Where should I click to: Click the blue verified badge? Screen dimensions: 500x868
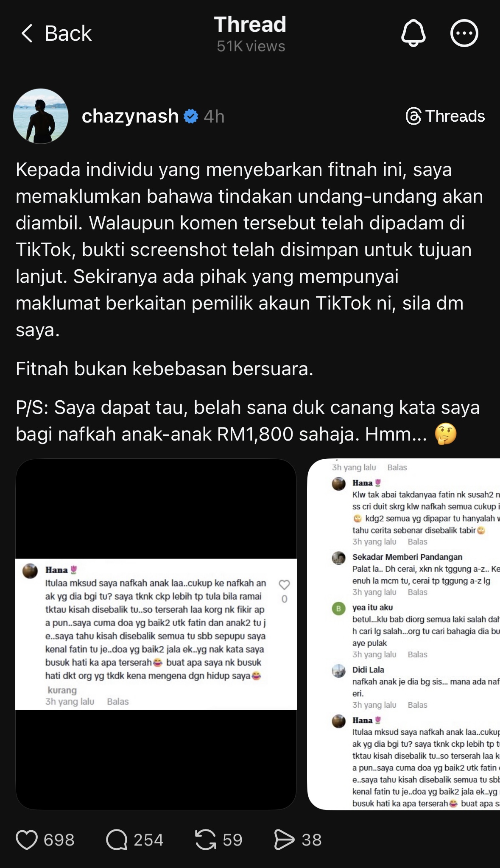(x=191, y=116)
